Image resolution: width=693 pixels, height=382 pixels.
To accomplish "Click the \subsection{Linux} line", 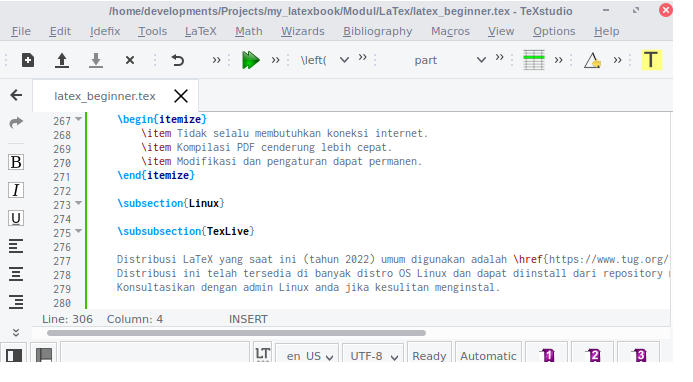I will pyautogui.click(x=171, y=203).
